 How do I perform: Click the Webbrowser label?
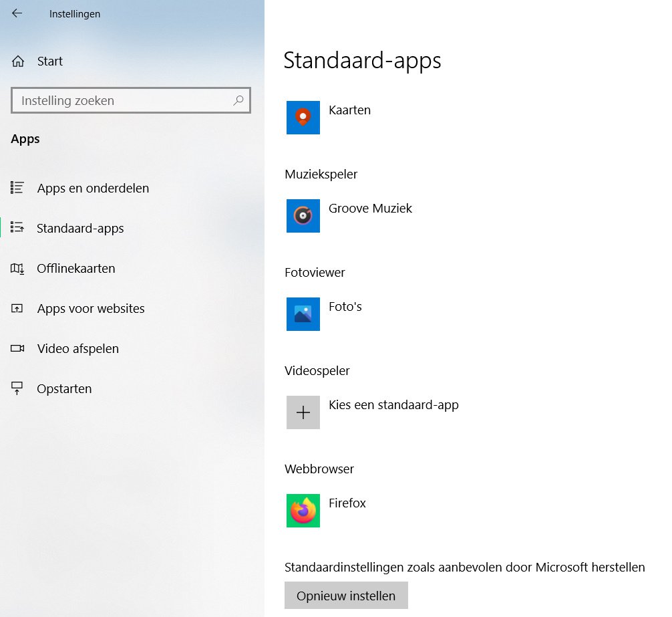tap(319, 469)
